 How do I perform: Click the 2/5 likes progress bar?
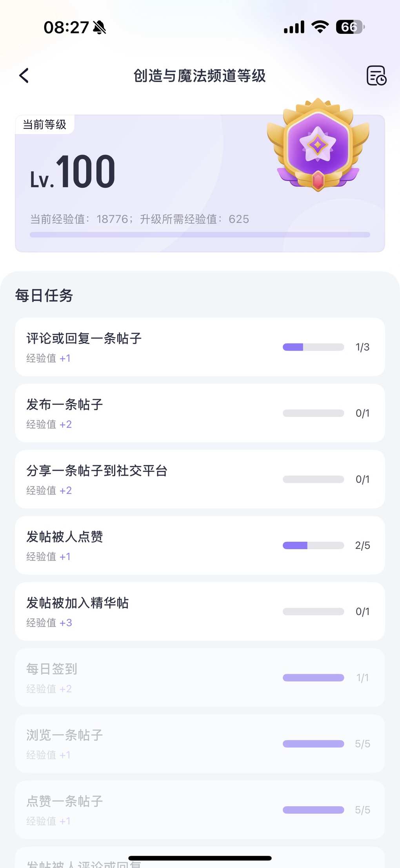(313, 545)
